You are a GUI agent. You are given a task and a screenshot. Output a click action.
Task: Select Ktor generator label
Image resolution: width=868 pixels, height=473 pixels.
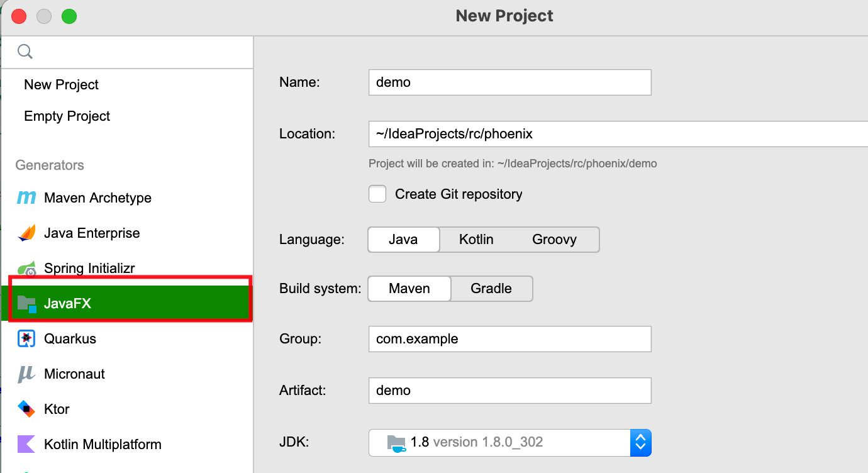[57, 409]
